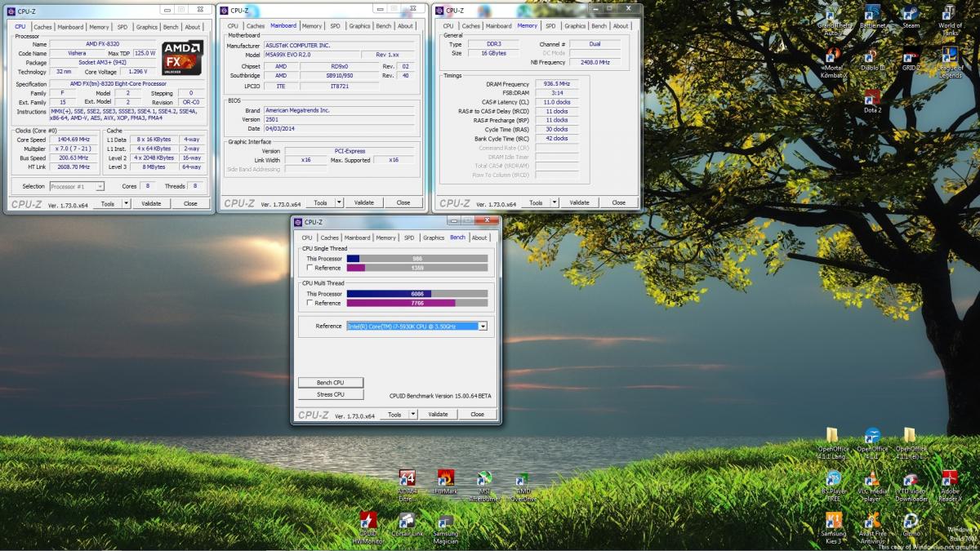Open the Reference processor dropdown in Bench window

(x=483, y=326)
